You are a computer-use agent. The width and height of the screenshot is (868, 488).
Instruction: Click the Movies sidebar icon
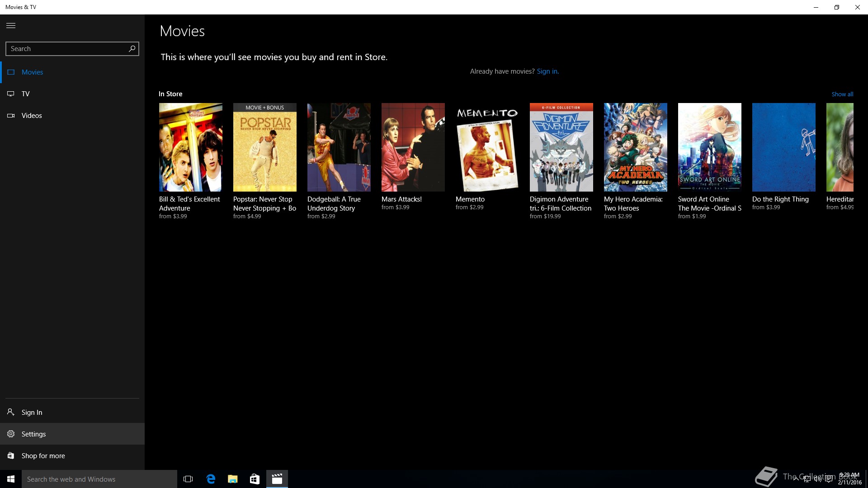click(x=11, y=72)
